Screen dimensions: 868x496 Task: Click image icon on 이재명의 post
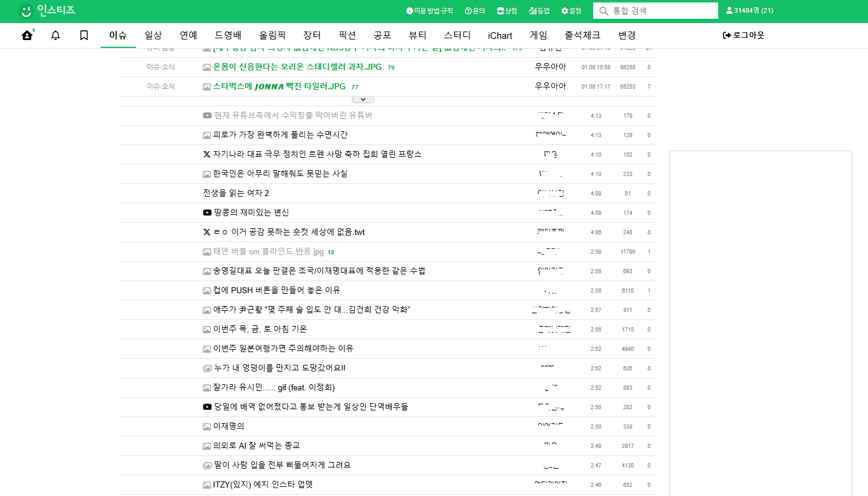click(x=207, y=426)
